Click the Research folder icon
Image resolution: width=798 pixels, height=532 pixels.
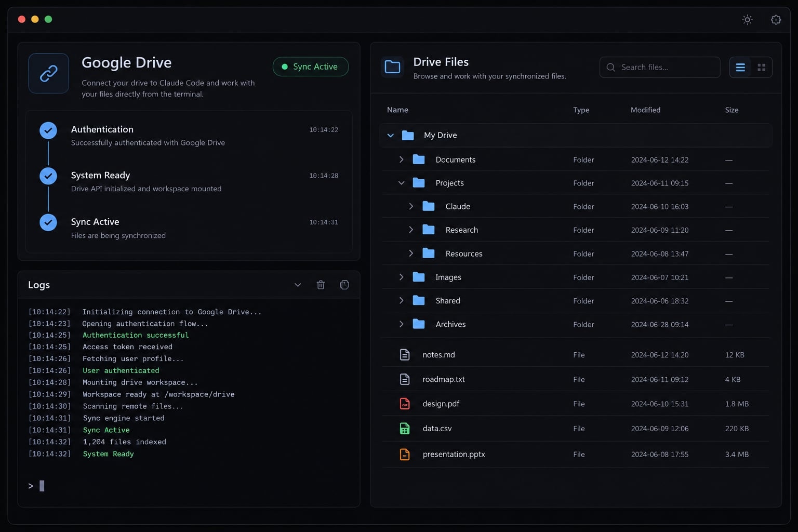tap(429, 230)
